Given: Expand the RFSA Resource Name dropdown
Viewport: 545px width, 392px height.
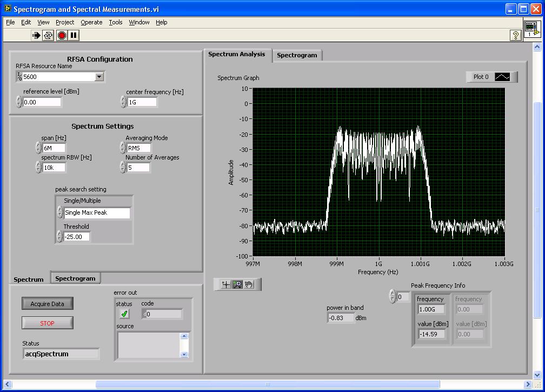Looking at the screenshot, I should [x=99, y=77].
